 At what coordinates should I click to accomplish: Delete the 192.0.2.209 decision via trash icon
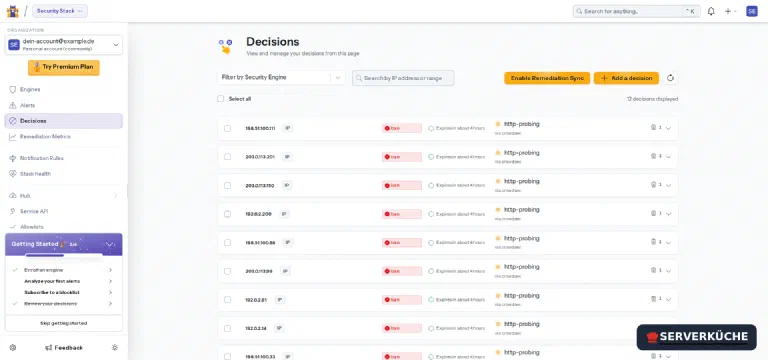[653, 213]
